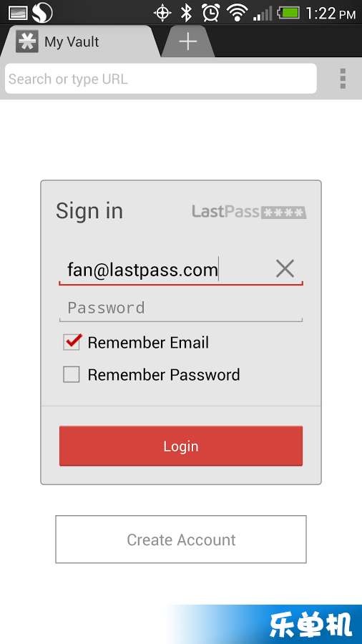Screen dimensions: 362x644
Task: Tap the battery indicator icon
Action: 288,13
